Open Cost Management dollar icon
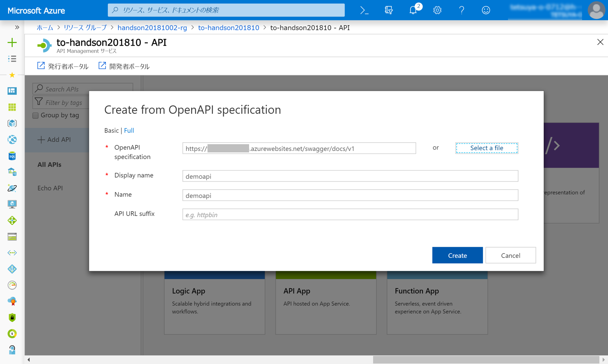The width and height of the screenshot is (608, 364). tap(12, 333)
